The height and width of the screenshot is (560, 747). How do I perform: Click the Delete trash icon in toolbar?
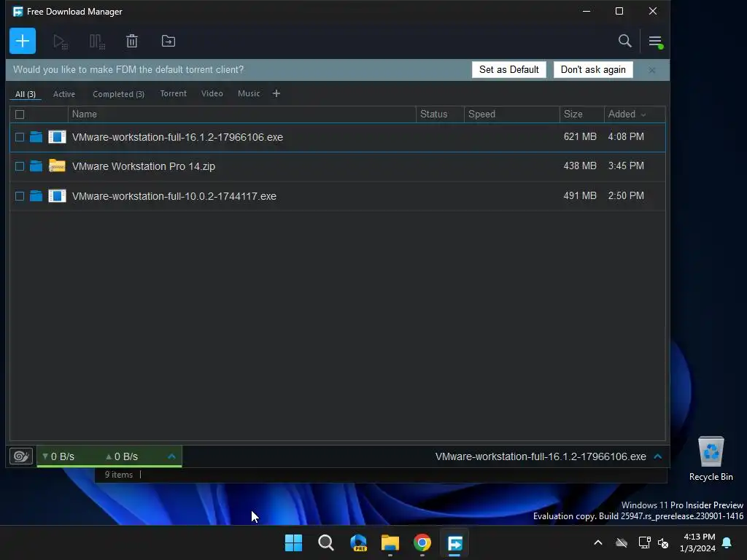click(x=132, y=41)
